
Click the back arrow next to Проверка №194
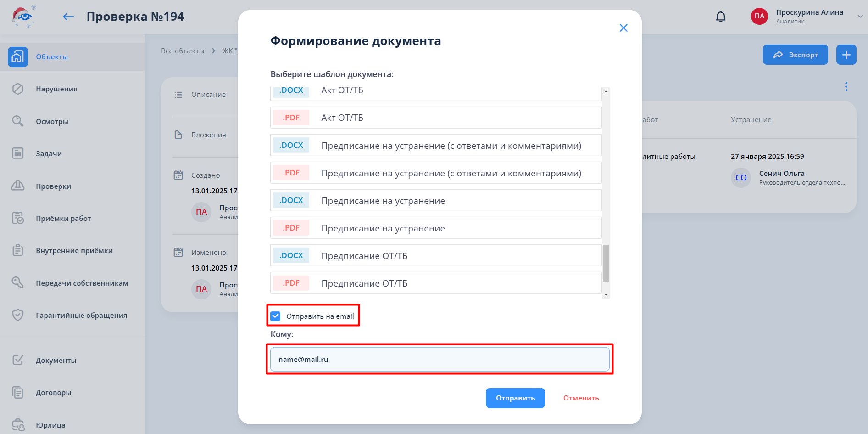68,17
